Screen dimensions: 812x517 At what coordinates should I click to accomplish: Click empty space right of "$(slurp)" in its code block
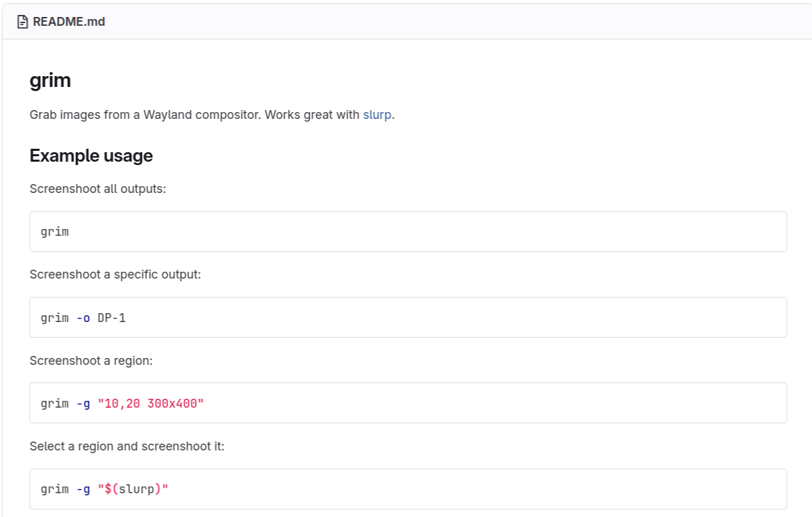(475, 489)
